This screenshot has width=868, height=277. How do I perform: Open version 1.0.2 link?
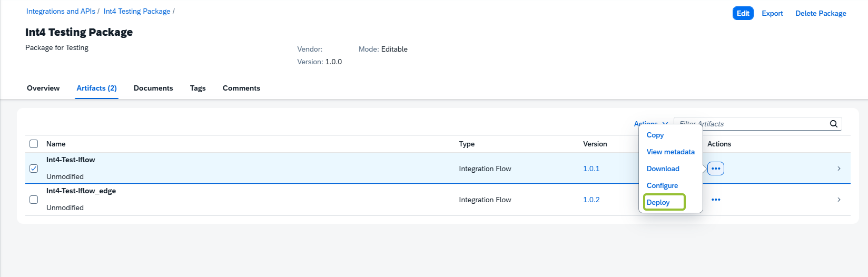point(591,200)
